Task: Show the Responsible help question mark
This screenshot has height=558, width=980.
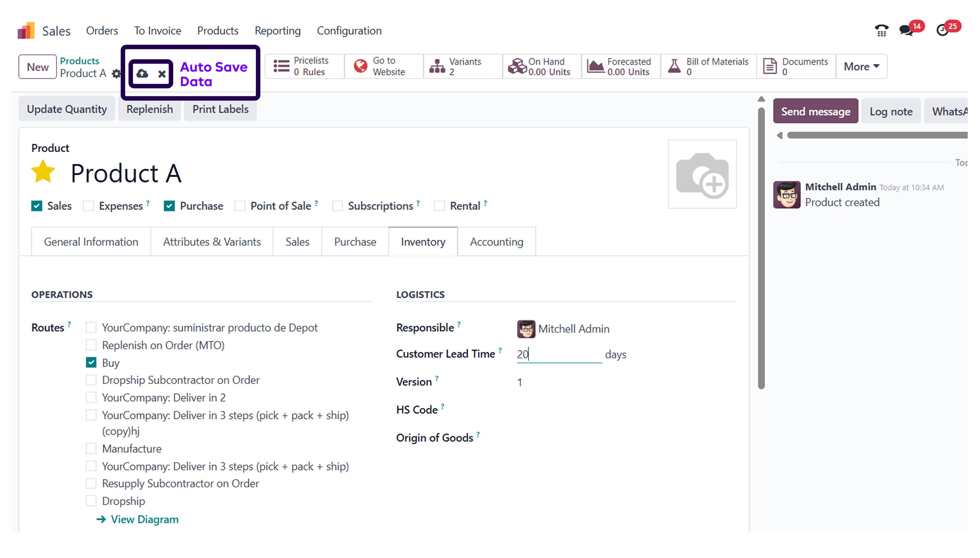Action: pyautogui.click(x=459, y=324)
